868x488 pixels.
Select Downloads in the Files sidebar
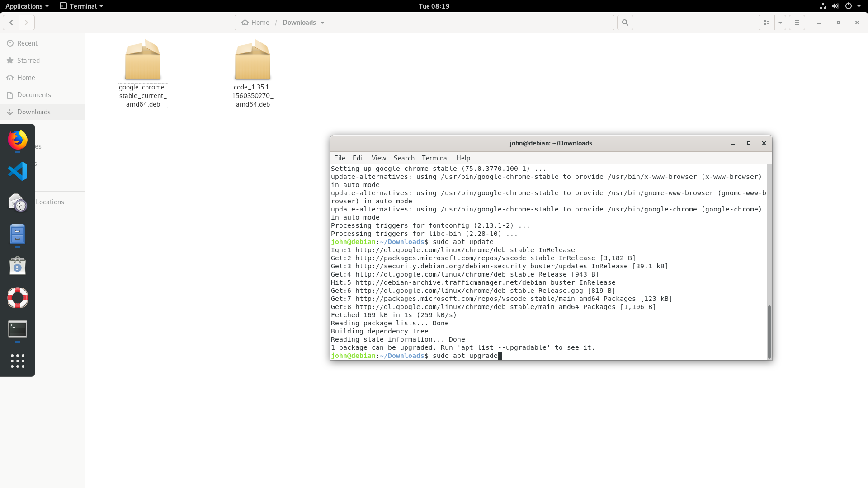tap(42, 112)
